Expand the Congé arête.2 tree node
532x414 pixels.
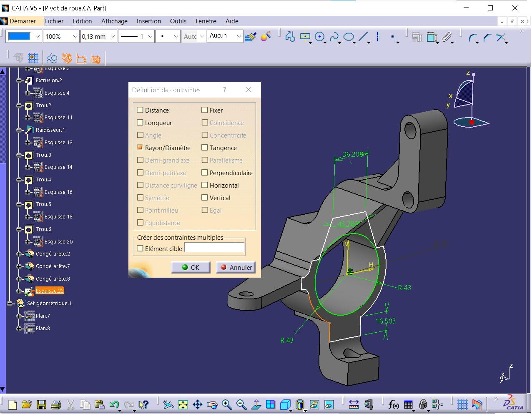pos(19,254)
